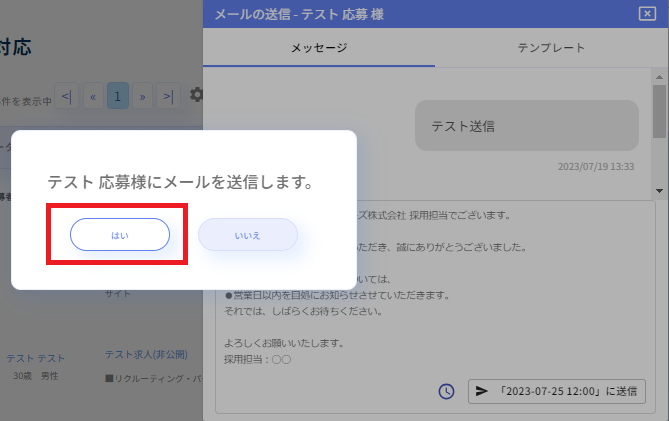Click inside the email body text area
Image resolution: width=669 pixels, height=421 pixels.
coord(435,307)
